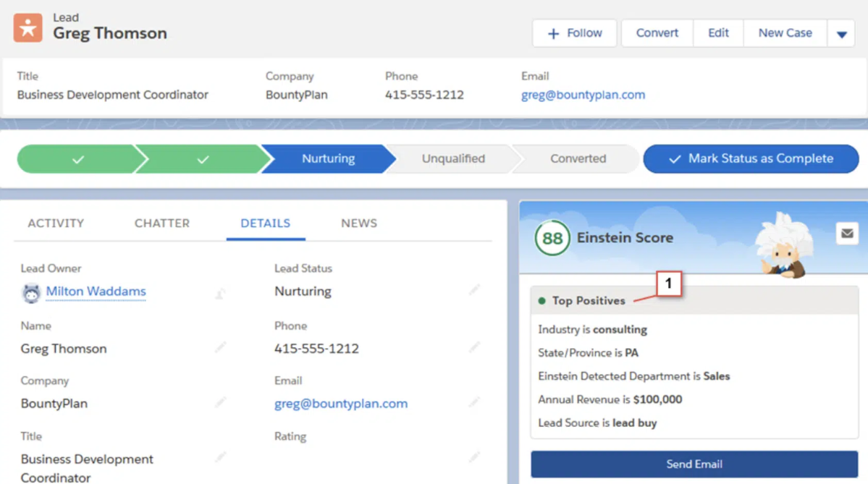Open the News tab
Screen dimensions: 868x484
tap(359, 223)
